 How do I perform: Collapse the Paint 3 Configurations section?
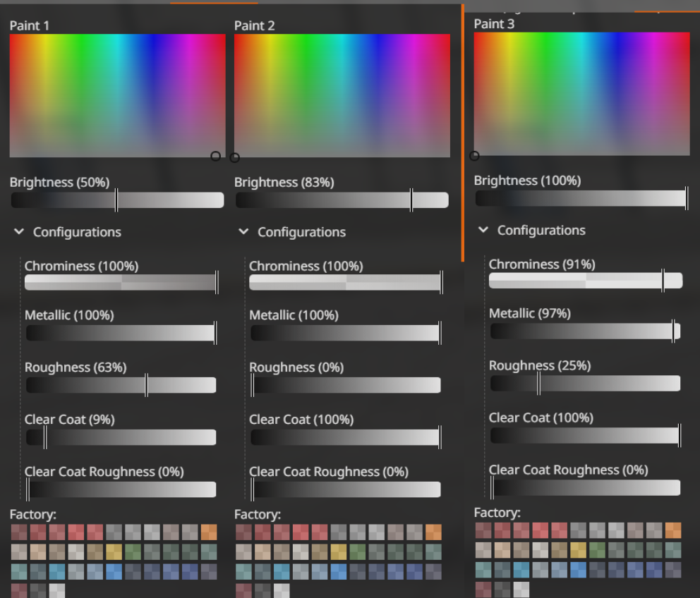483,230
